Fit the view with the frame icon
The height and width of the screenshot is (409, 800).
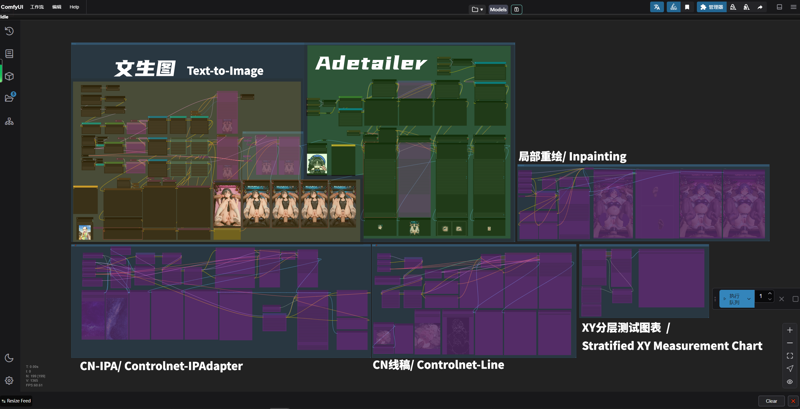point(790,355)
